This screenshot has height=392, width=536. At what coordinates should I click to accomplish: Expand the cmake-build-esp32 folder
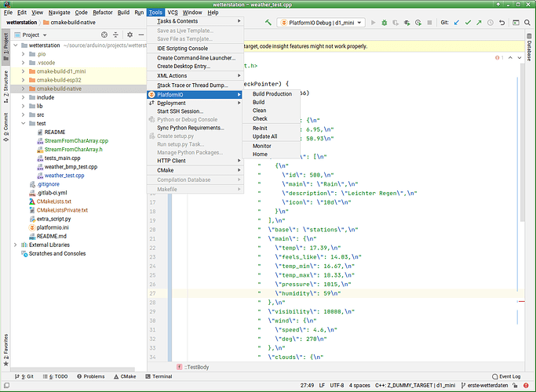tap(23, 80)
